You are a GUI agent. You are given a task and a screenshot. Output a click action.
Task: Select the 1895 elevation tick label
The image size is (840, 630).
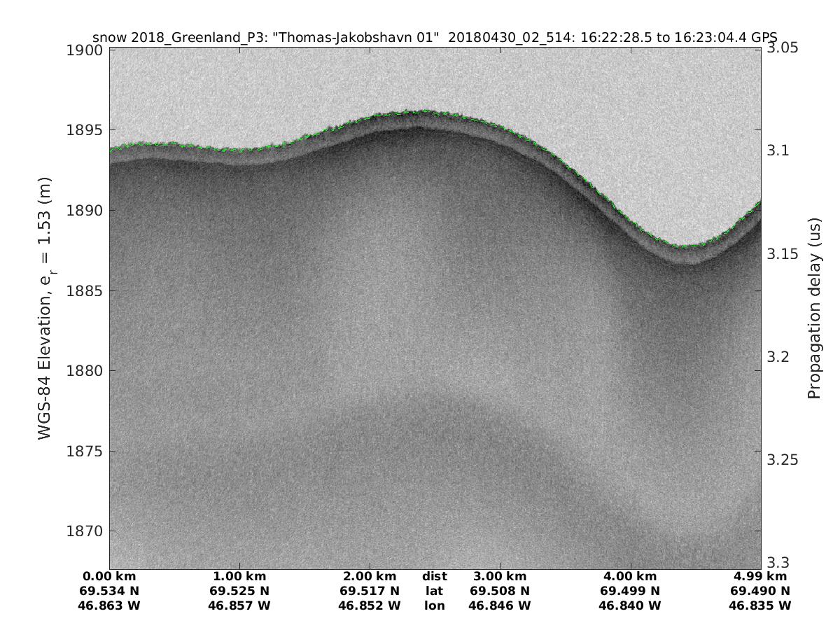pos(87,130)
